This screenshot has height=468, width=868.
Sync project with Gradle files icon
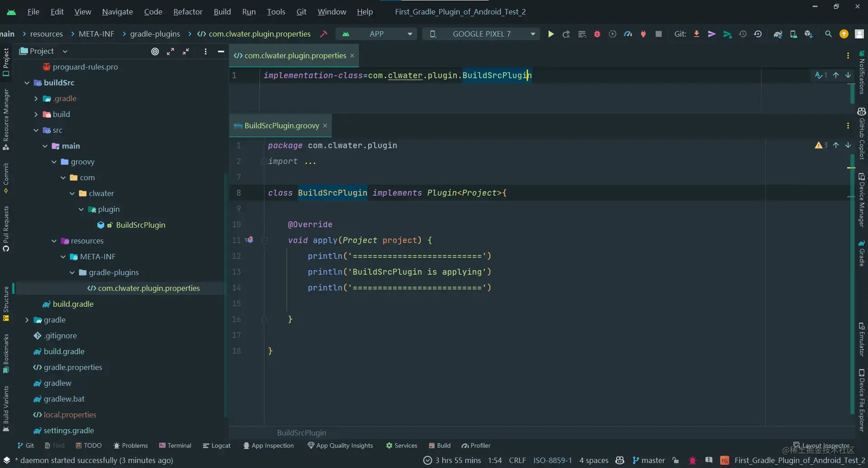click(x=778, y=34)
